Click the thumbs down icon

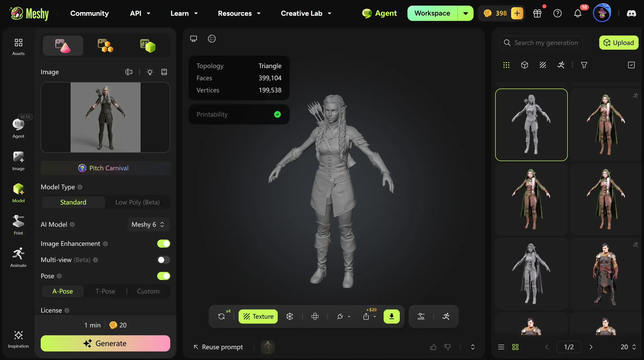tap(447, 347)
